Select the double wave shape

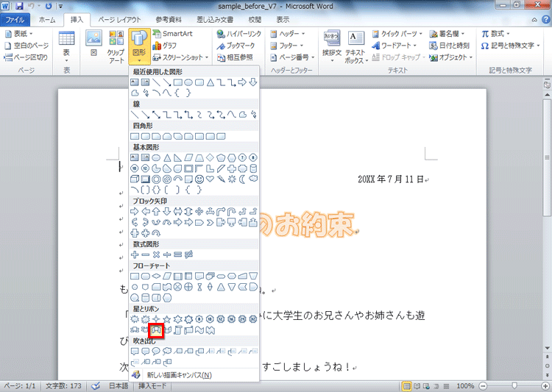point(210,330)
